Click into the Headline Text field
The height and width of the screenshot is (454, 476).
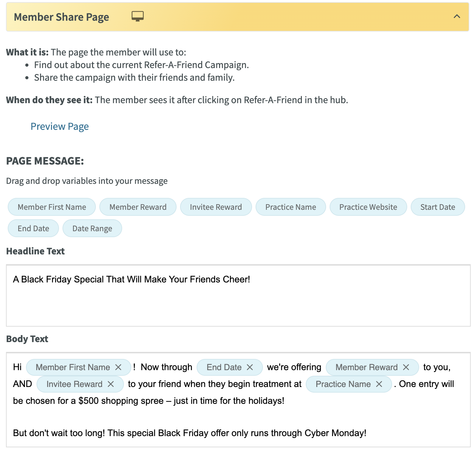point(238,296)
